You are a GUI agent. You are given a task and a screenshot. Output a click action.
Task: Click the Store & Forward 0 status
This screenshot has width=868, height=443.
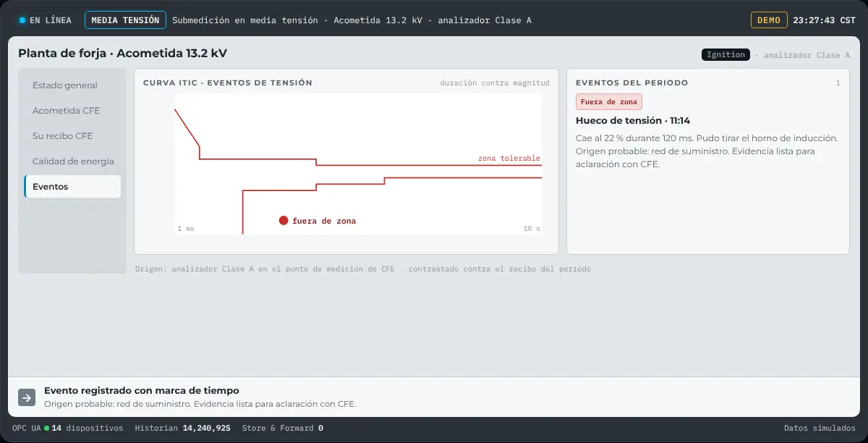[283, 428]
